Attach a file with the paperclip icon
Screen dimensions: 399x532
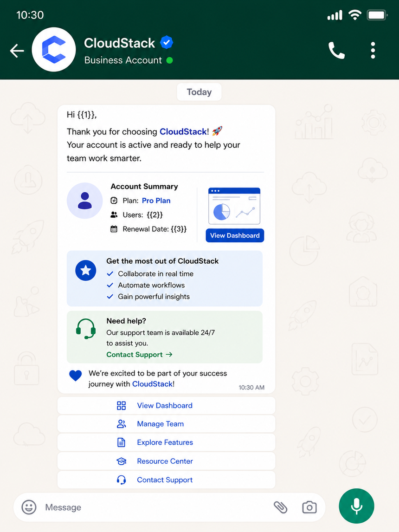[280, 507]
